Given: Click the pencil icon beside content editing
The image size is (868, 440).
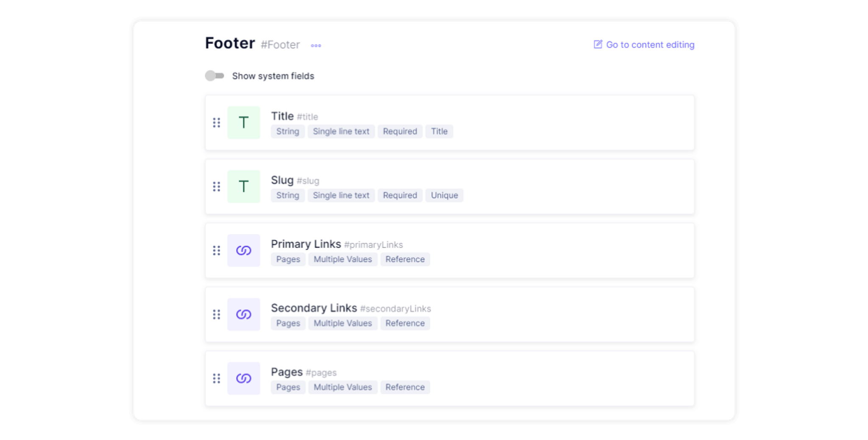Looking at the screenshot, I should coord(598,45).
